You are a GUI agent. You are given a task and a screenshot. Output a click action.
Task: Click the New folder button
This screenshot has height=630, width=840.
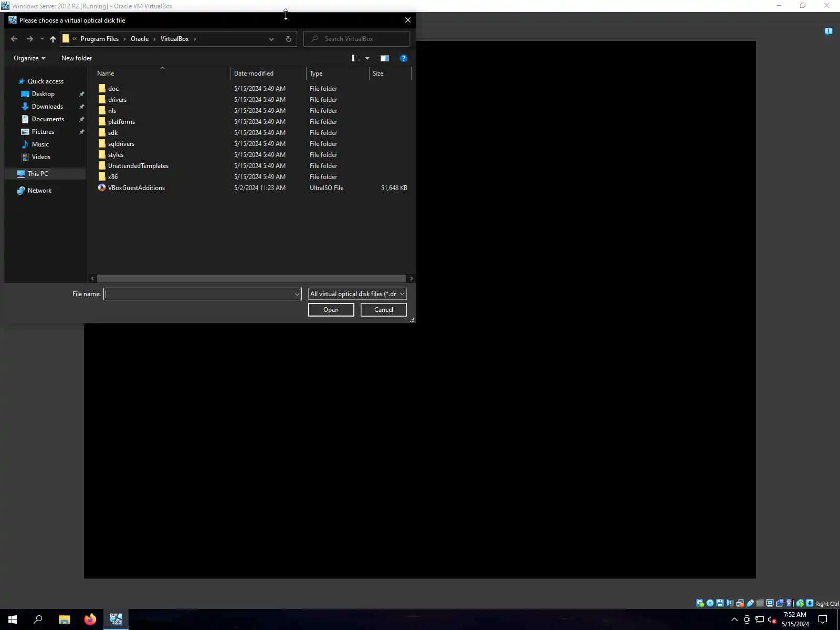[x=77, y=58]
